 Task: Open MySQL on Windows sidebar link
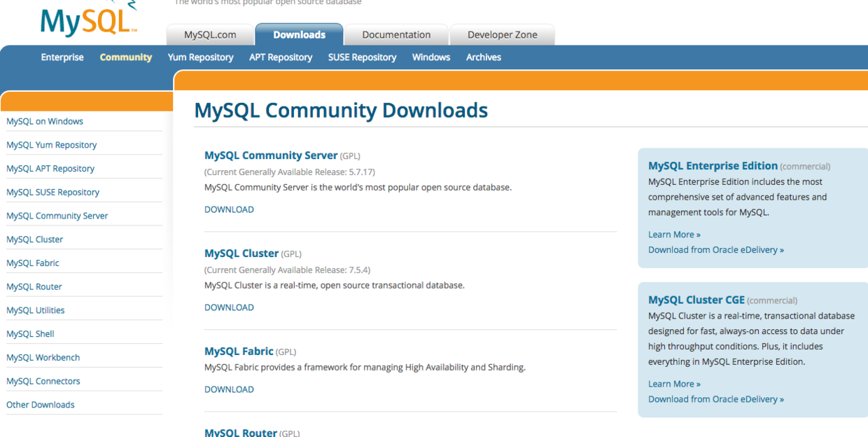(45, 121)
